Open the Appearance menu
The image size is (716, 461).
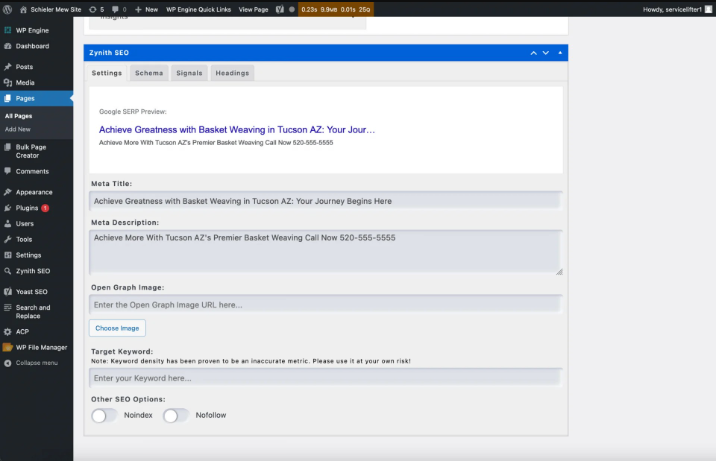pyautogui.click(x=33, y=192)
